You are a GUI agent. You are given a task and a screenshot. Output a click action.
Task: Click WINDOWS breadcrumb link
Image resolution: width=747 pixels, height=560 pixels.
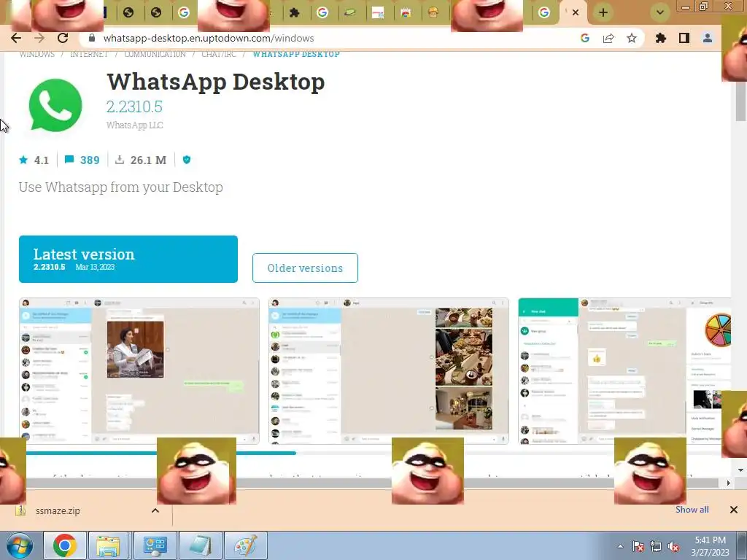tap(37, 54)
